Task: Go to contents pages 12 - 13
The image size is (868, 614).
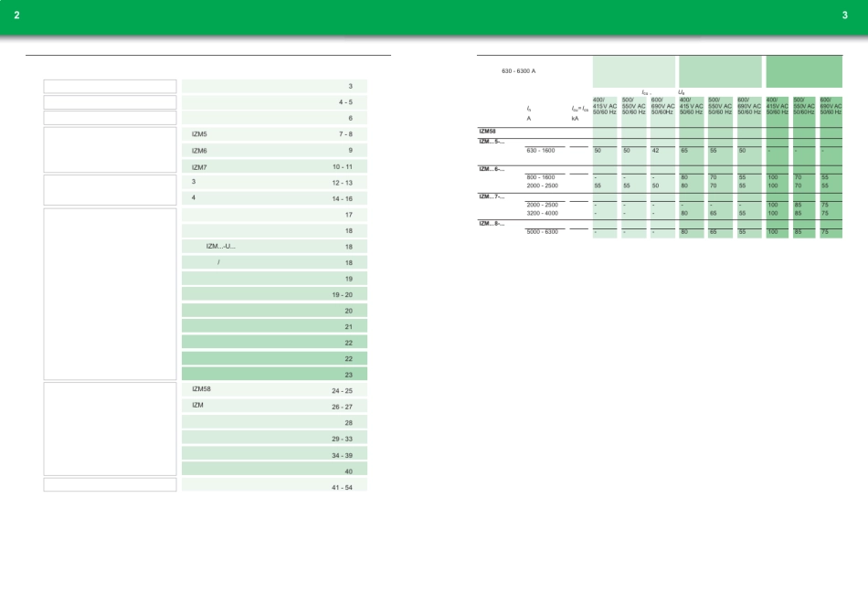Action: [274, 183]
